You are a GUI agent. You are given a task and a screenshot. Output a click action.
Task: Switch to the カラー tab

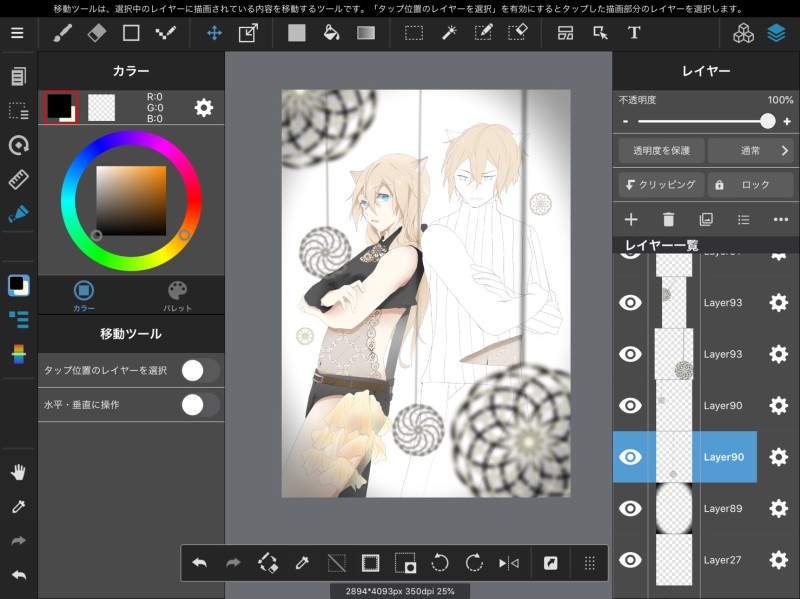(84, 295)
